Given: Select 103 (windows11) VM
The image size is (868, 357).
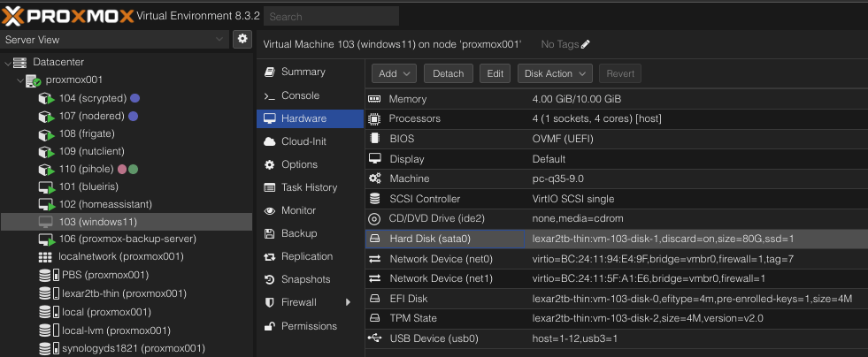Looking at the screenshot, I should (127, 222).
